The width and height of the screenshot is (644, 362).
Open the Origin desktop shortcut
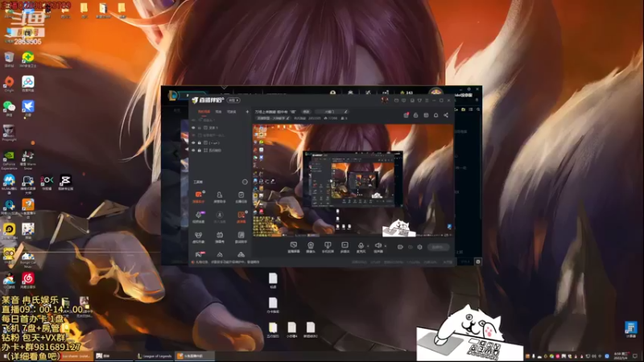click(9, 83)
